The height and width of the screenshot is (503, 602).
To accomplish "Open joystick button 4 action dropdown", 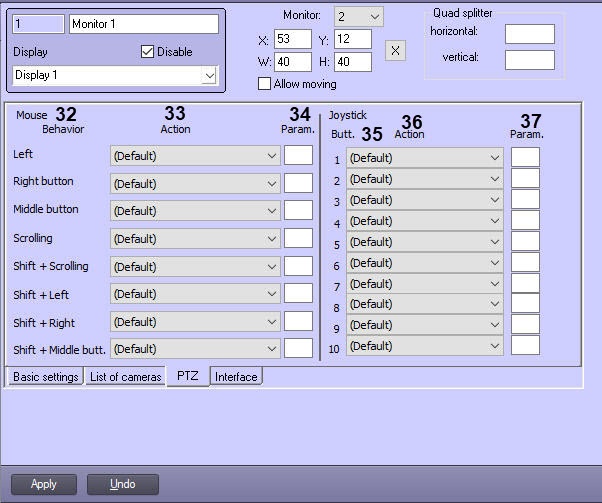I will 425,221.
